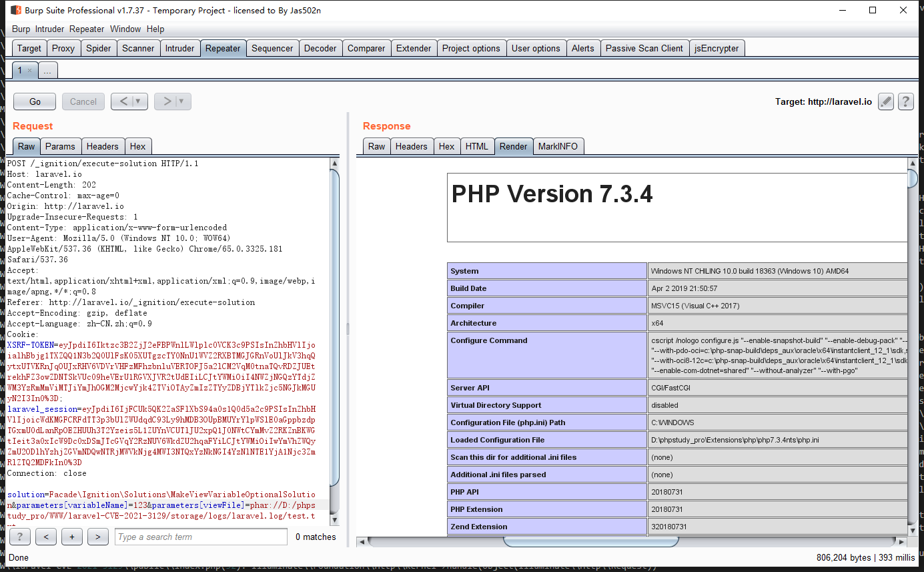Open the Project options tab
Image resolution: width=924 pixels, height=572 pixels.
(x=471, y=48)
